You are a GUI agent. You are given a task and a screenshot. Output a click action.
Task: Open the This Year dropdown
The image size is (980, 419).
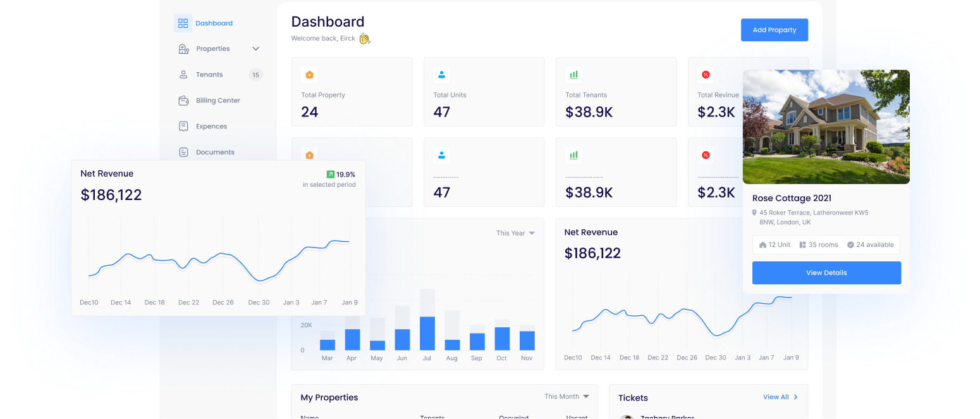click(515, 233)
